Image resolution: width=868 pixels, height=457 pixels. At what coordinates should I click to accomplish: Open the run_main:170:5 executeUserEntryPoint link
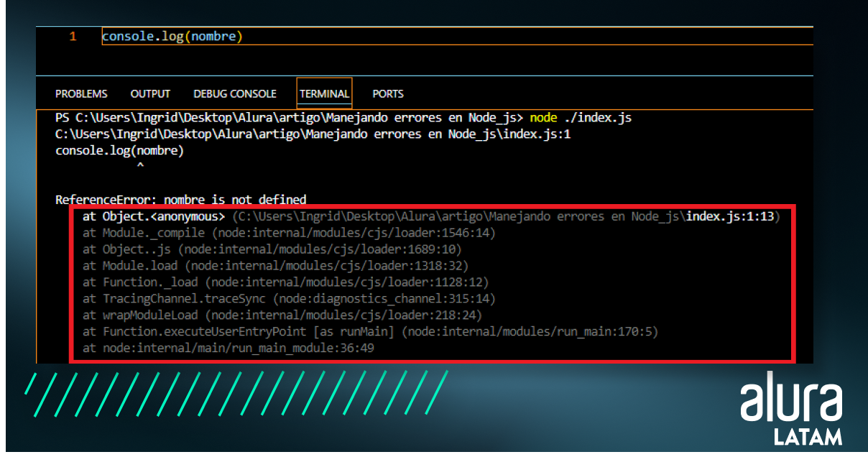tap(530, 332)
